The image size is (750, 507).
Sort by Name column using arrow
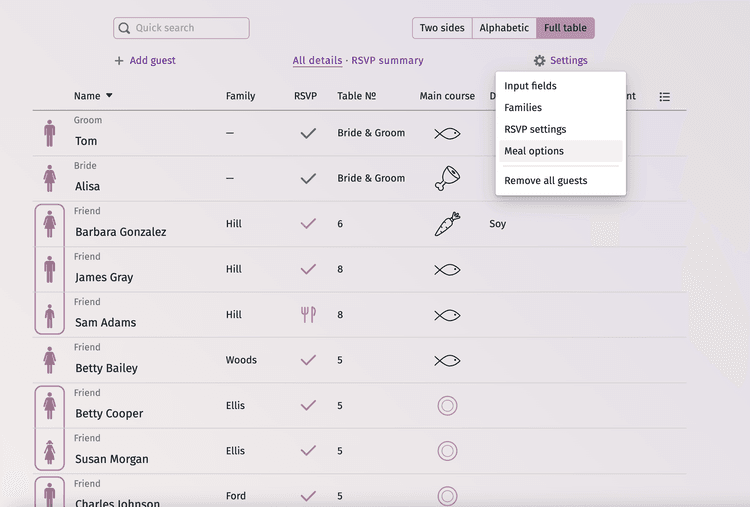click(x=109, y=96)
